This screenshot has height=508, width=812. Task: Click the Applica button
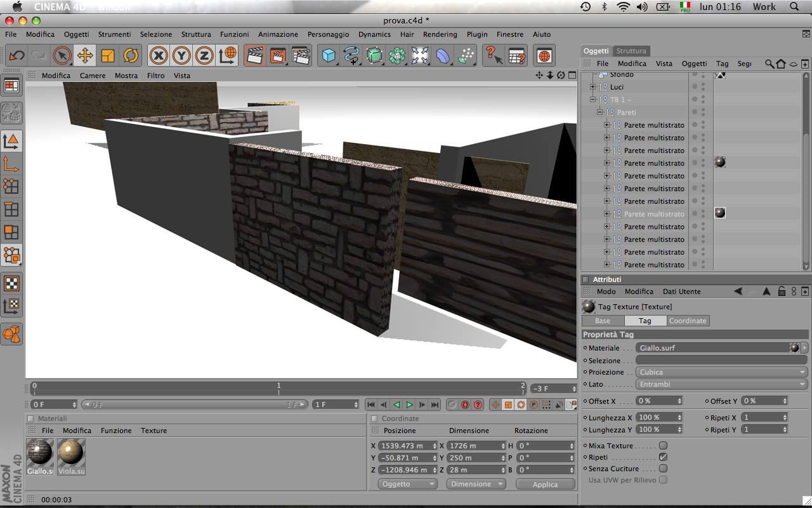(x=545, y=485)
